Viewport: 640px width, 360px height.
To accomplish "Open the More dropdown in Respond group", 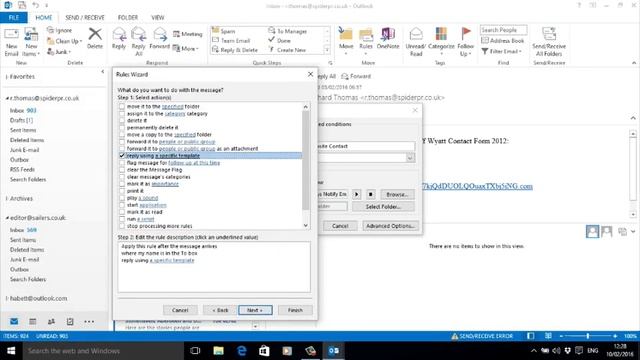I will pos(186,48).
